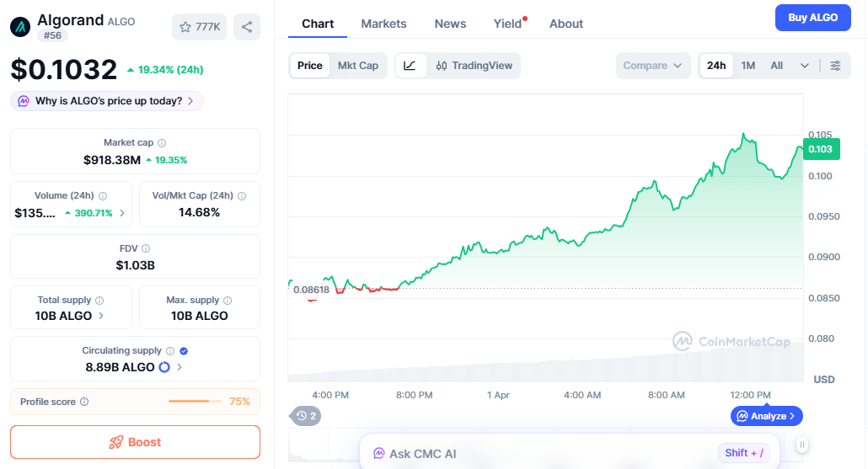The image size is (868, 469).
Task: Open the Markets tab
Action: [383, 24]
